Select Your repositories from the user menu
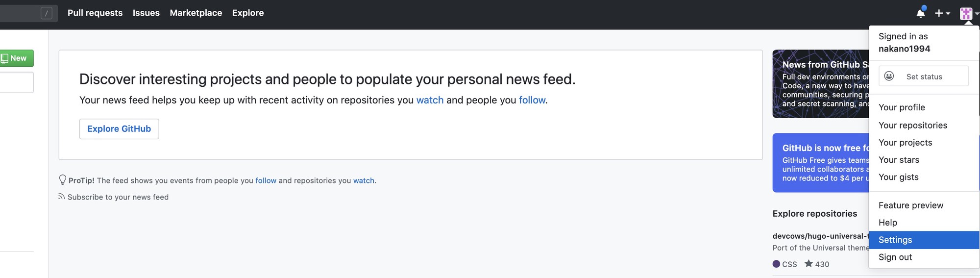The image size is (980, 278). (924, 125)
